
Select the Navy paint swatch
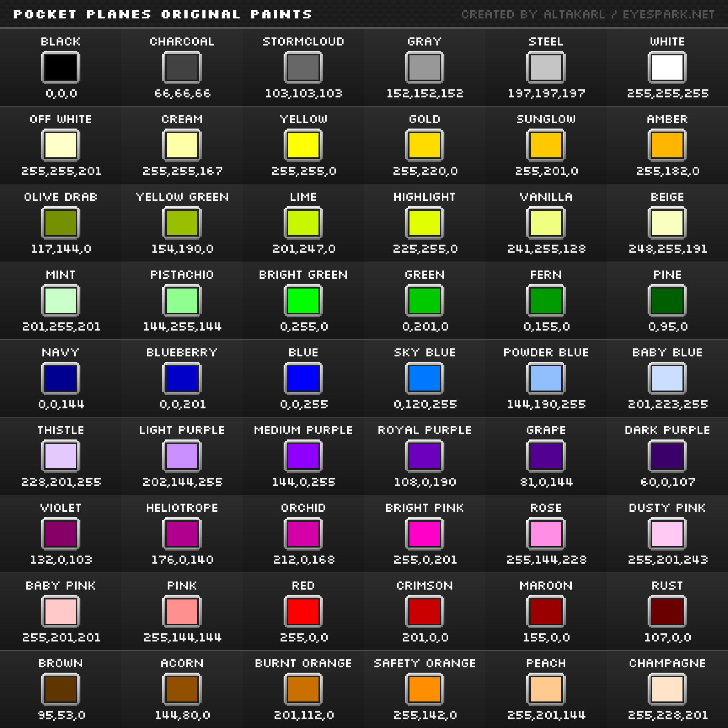point(61,379)
